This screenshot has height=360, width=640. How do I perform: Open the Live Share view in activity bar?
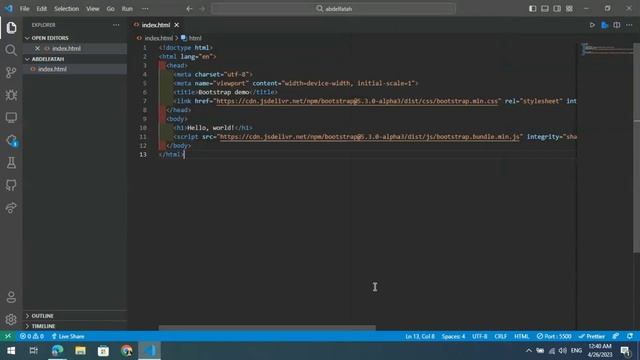click(x=11, y=208)
